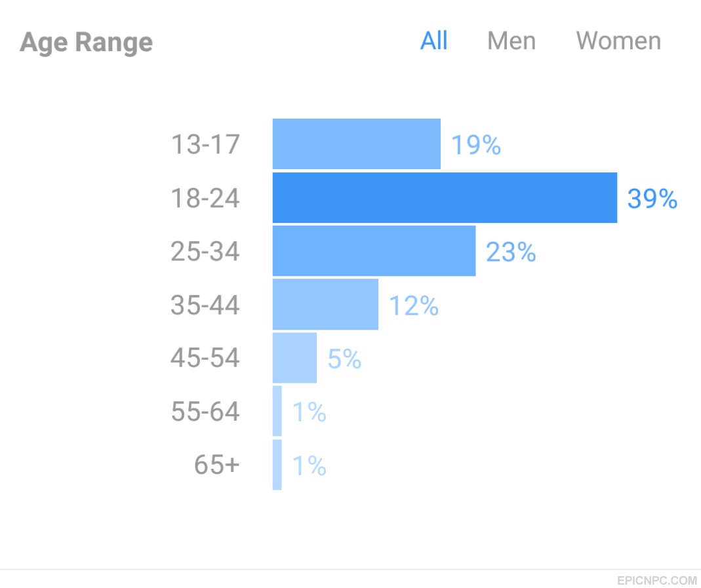
Task: Click the 5% percentage label
Action: [x=344, y=359]
